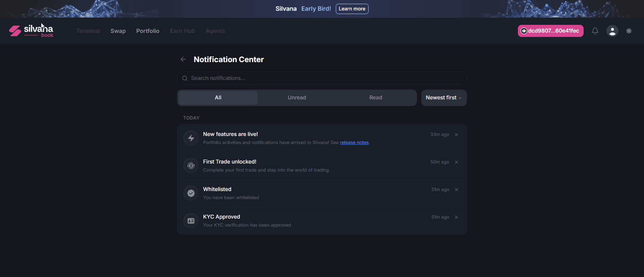Follow the release notes link
The image size is (644, 277).
point(354,143)
